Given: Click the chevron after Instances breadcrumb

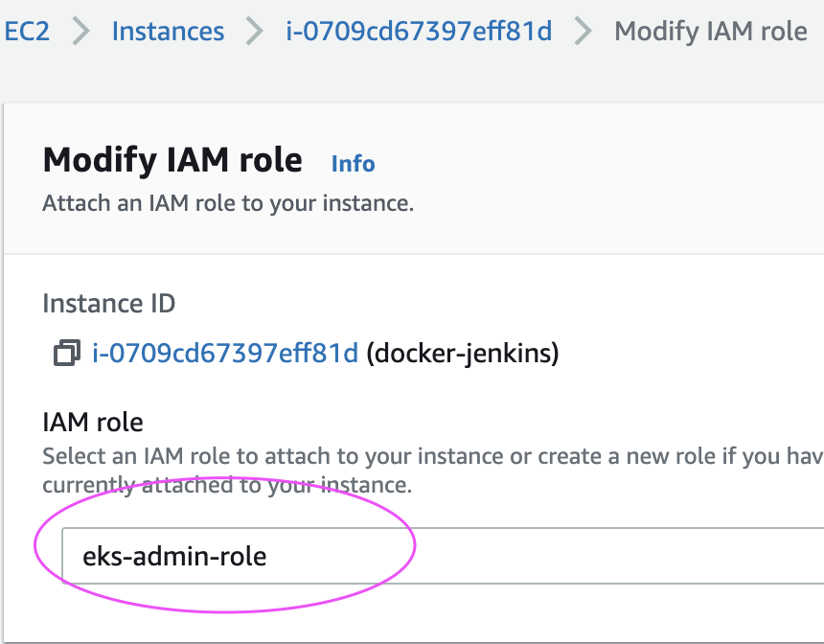Looking at the screenshot, I should [255, 32].
